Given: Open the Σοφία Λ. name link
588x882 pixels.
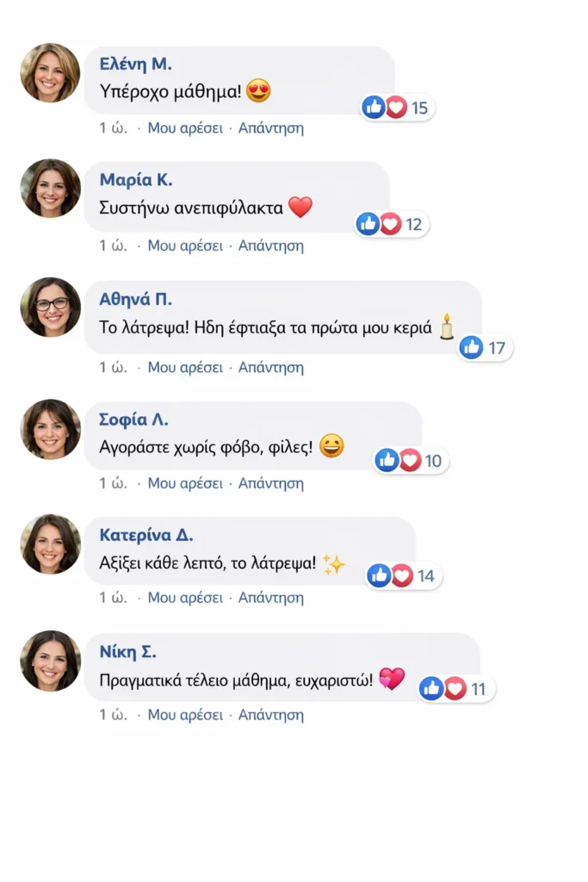Looking at the screenshot, I should click(134, 420).
